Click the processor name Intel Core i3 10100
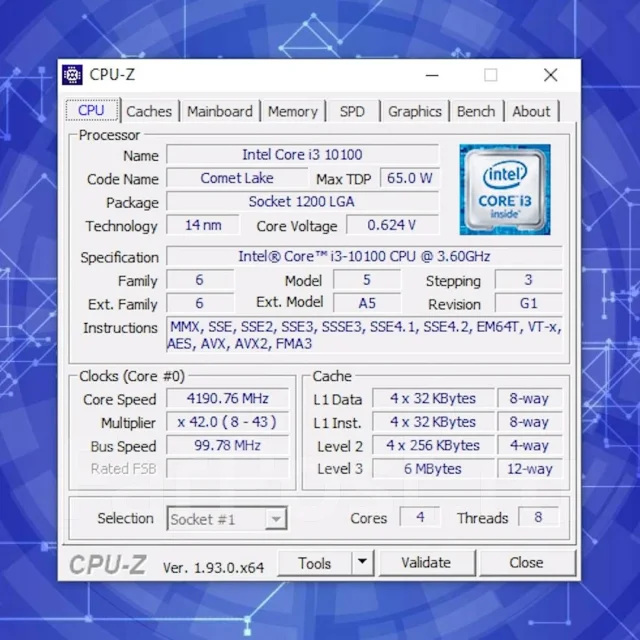Screen dimensions: 640x640 (x=302, y=155)
